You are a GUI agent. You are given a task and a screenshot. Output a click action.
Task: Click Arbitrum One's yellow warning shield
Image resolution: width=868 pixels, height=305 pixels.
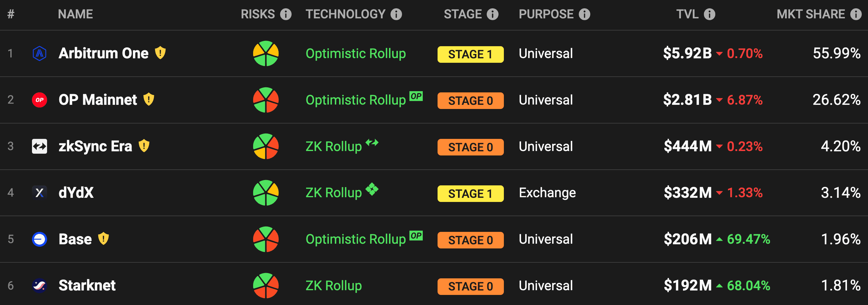coord(160,53)
